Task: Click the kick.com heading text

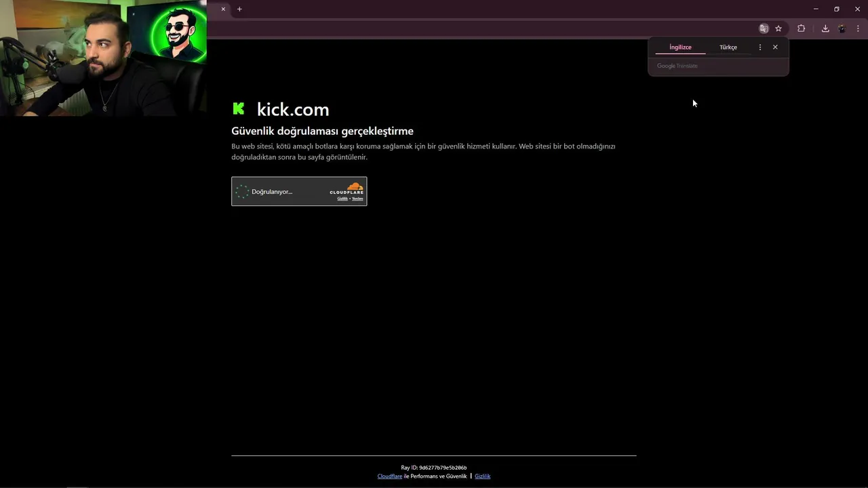Action: (x=293, y=109)
